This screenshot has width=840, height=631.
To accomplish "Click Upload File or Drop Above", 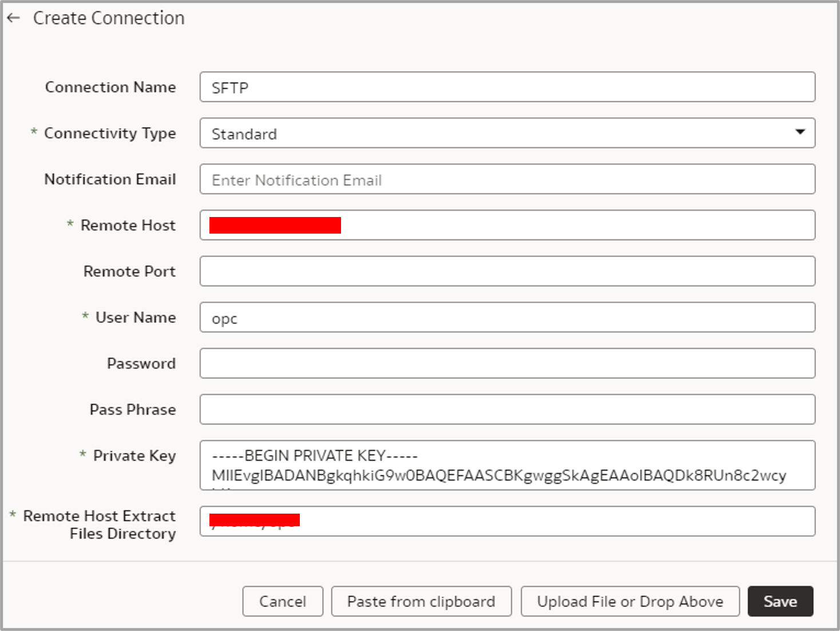I will point(629,601).
